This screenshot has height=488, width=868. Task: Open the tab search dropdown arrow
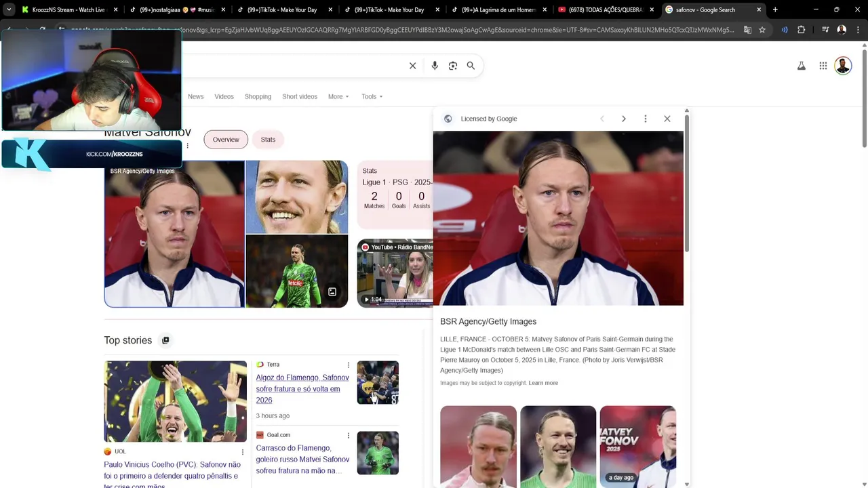tap(9, 9)
